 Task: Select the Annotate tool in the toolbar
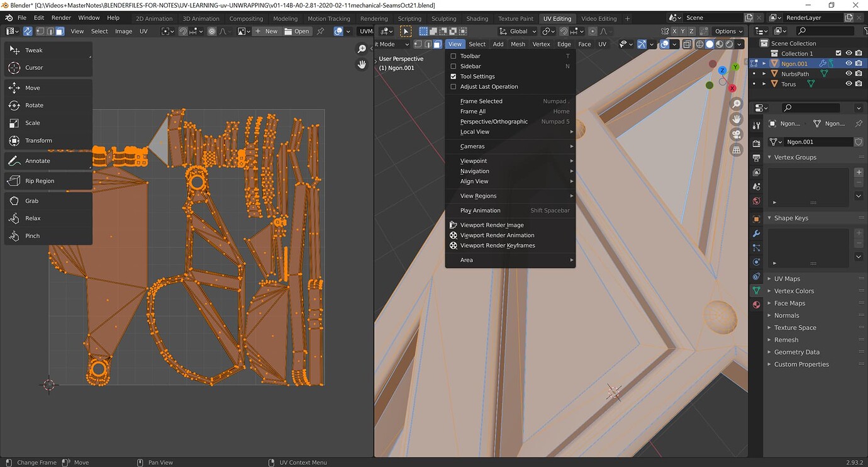click(x=38, y=160)
